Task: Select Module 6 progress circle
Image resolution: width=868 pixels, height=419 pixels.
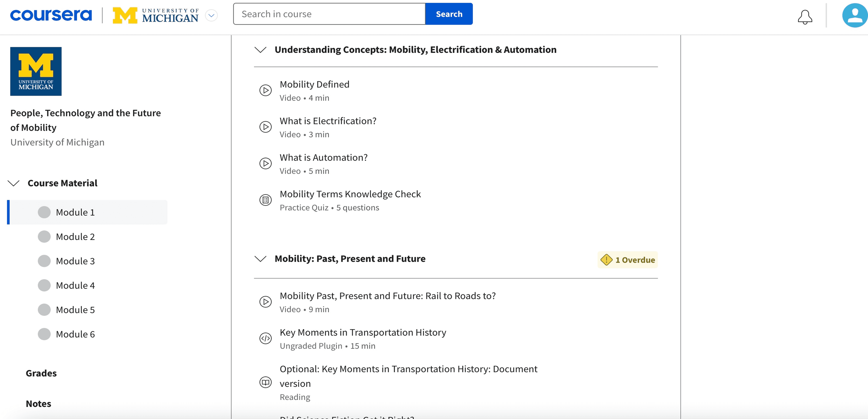Action: [44, 334]
